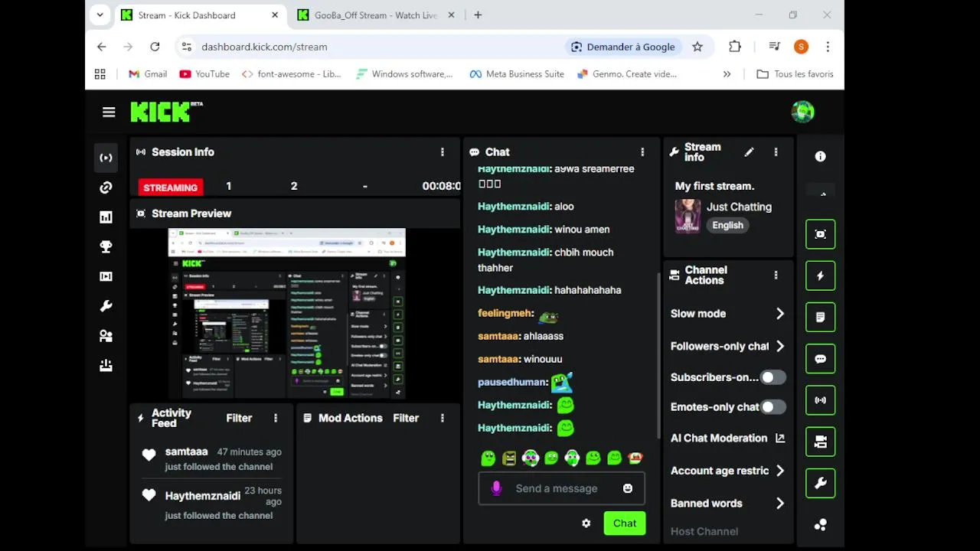Click the browser address bar URL
Image resolution: width=980 pixels, height=551 pixels.
(x=264, y=47)
